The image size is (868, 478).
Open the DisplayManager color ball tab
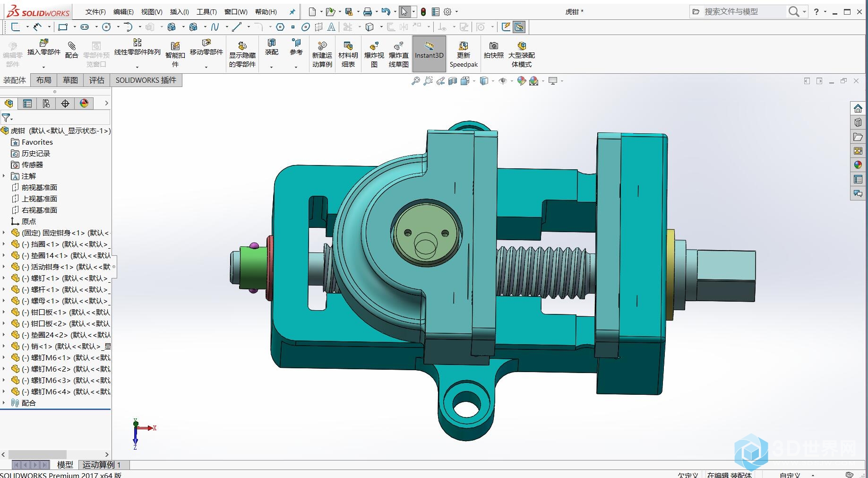point(84,104)
